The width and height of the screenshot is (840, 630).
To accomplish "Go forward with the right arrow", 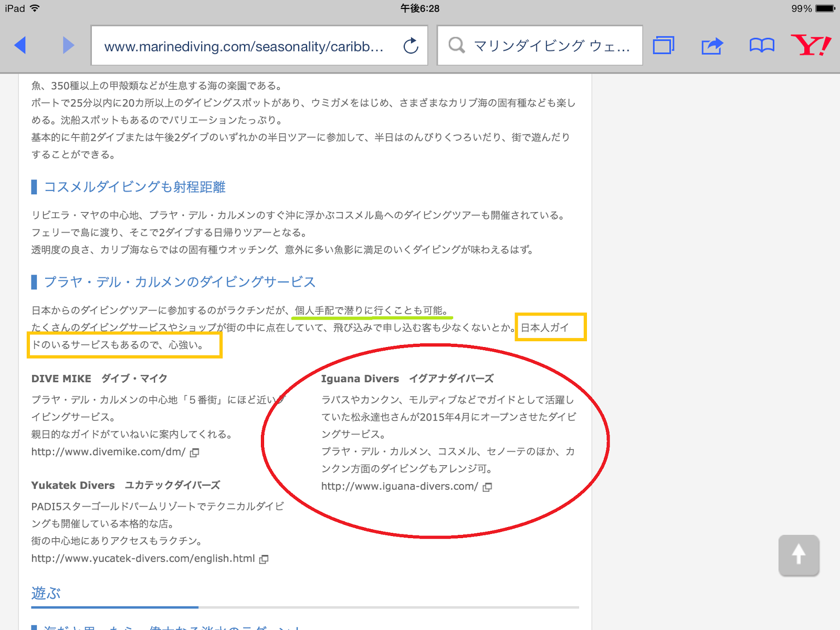I will point(68,45).
